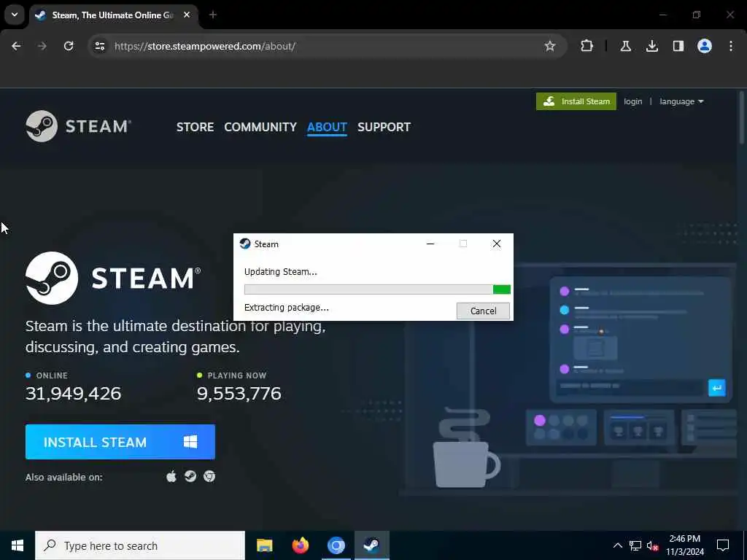
Task: Open the STORE navigation item
Action: pyautogui.click(x=195, y=127)
